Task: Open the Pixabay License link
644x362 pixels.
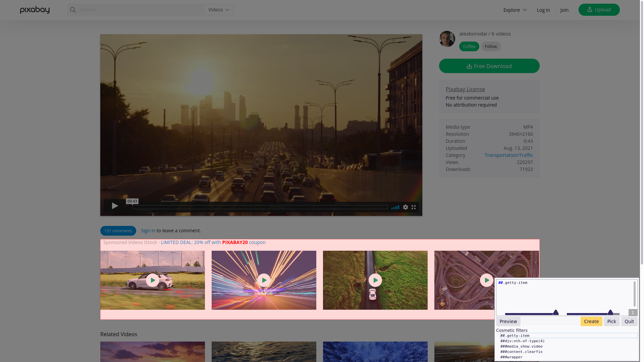Action: click(465, 89)
